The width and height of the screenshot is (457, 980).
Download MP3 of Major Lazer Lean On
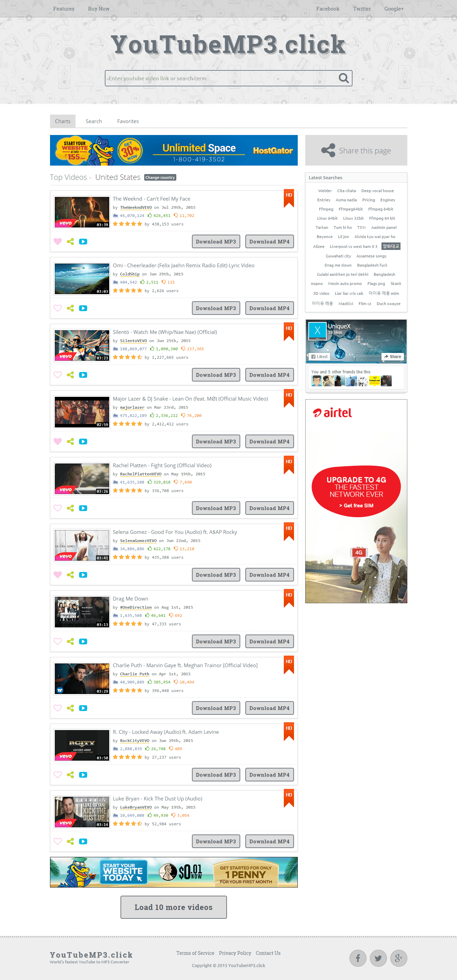215,441
